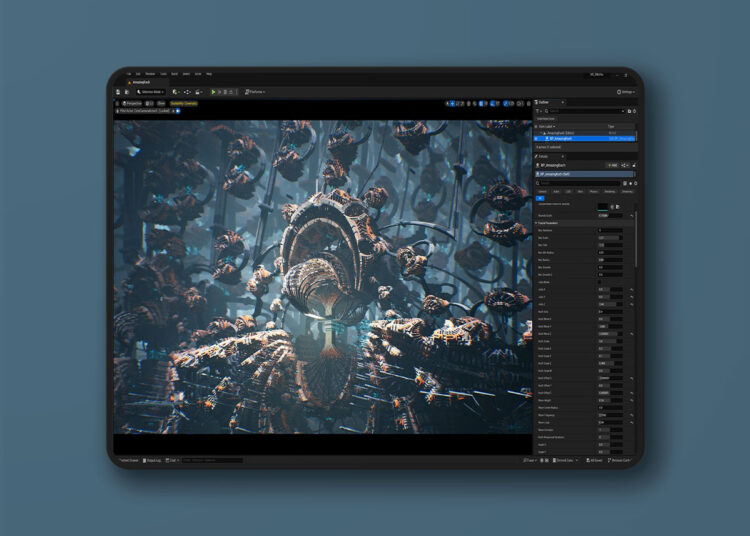Open the Perspective viewport view dropdown
750x536 pixels.
(x=132, y=102)
